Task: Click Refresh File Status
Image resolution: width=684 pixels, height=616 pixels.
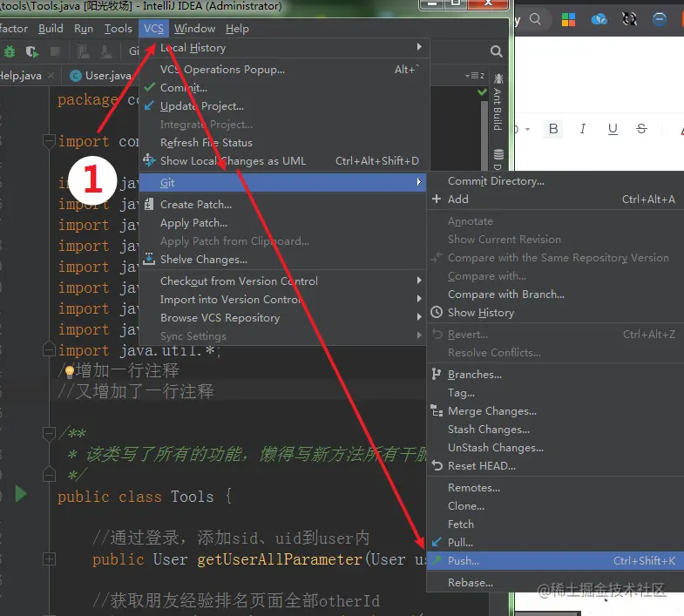Action: click(x=283, y=143)
